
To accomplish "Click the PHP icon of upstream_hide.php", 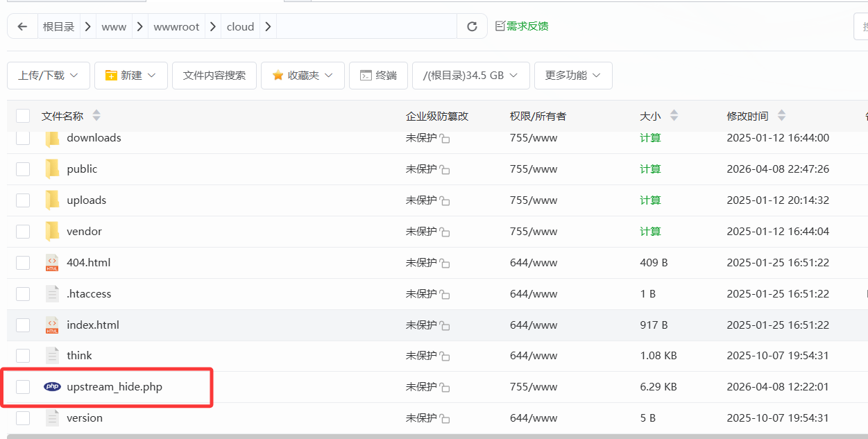I will coord(52,387).
